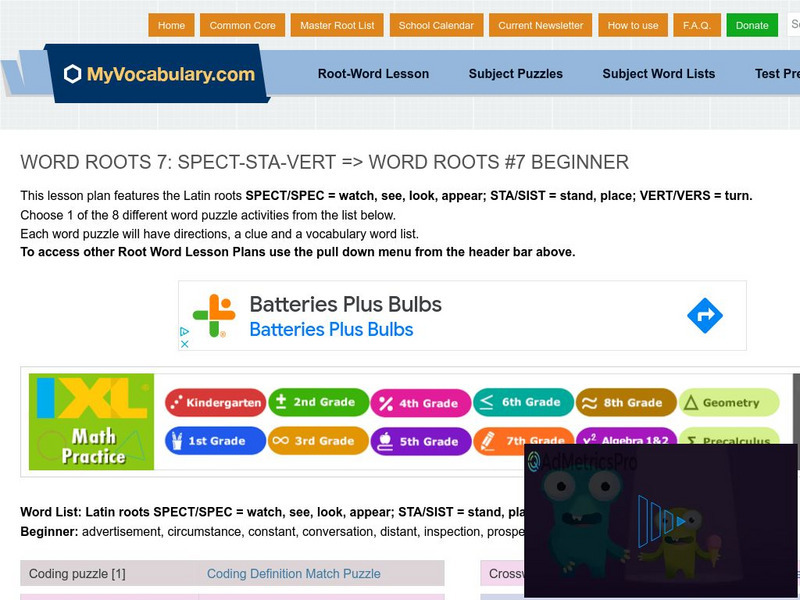Open the How to use page
The width and height of the screenshot is (800, 600).
click(x=633, y=25)
